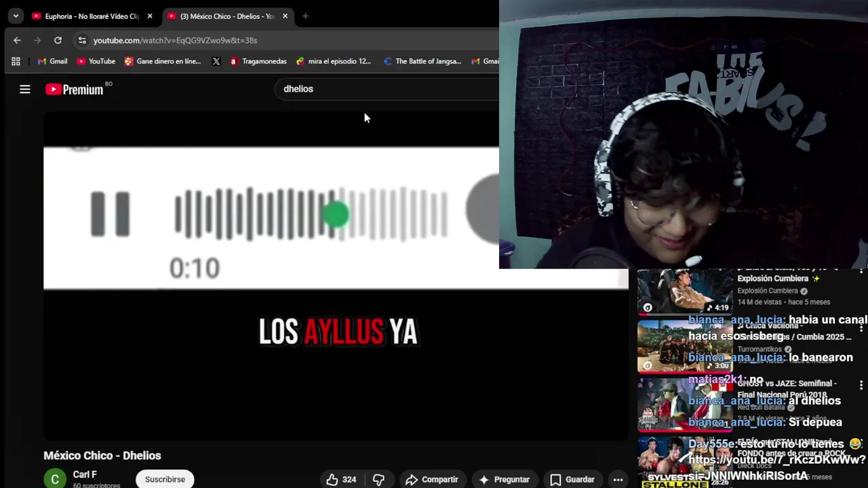
Task: Open the mira el episodio 12 bookmark
Action: click(333, 61)
